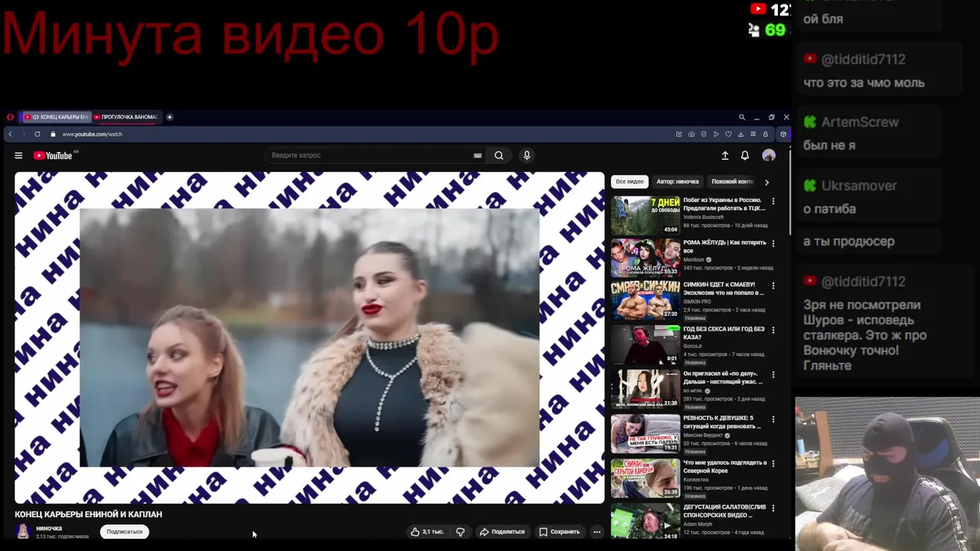The image size is (980, 551).
Task: Open more actions menu under video
Action: coord(596,532)
